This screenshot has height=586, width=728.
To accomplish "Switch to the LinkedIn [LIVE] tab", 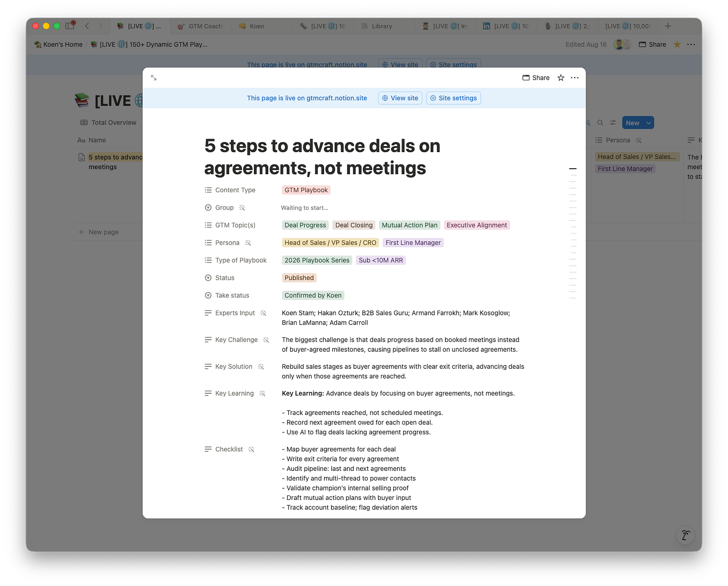I will tap(505, 26).
